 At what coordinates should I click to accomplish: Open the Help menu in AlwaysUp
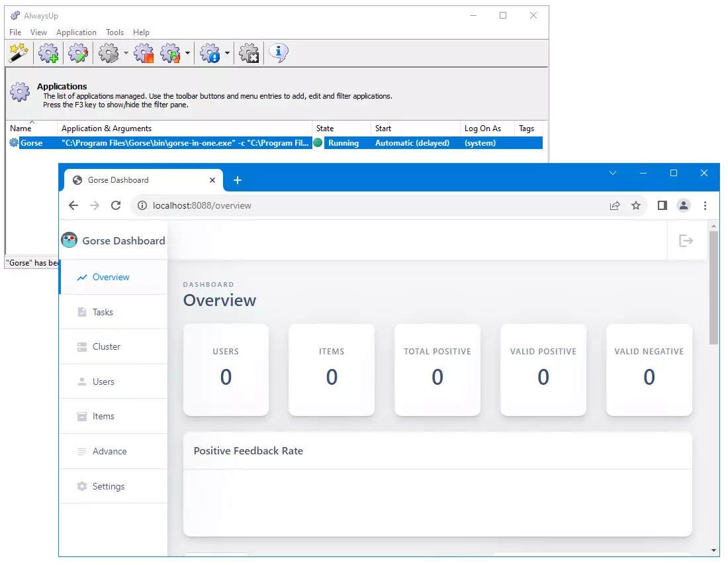click(141, 32)
